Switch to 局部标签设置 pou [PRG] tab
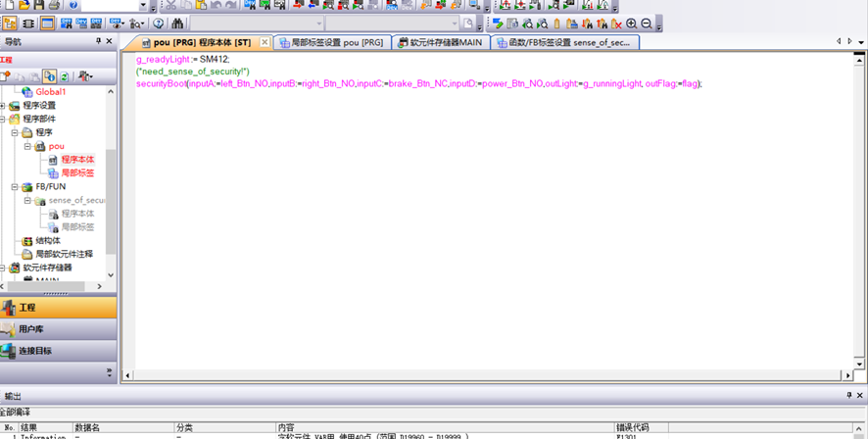The height and width of the screenshot is (439, 868). pos(331,43)
